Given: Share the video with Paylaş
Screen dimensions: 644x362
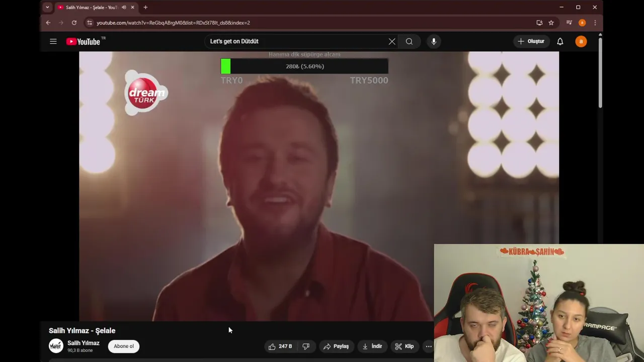Looking at the screenshot, I should click(x=336, y=346).
